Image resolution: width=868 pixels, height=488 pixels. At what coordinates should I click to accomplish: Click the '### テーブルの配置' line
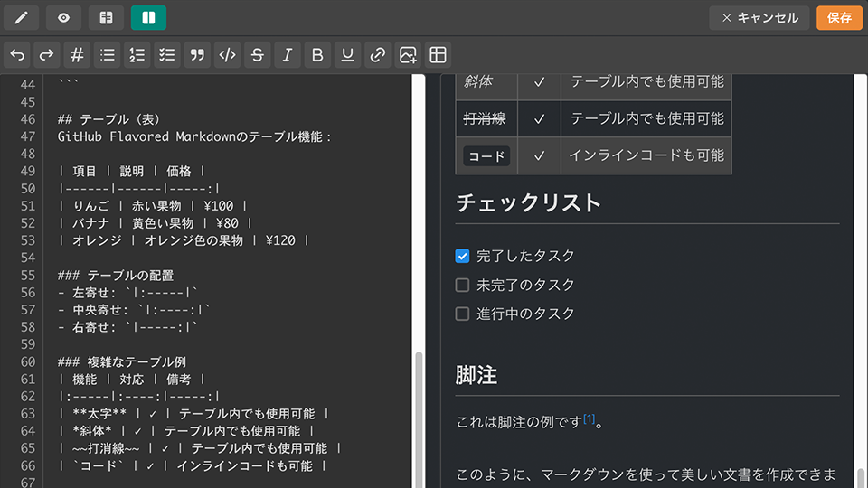(x=116, y=275)
